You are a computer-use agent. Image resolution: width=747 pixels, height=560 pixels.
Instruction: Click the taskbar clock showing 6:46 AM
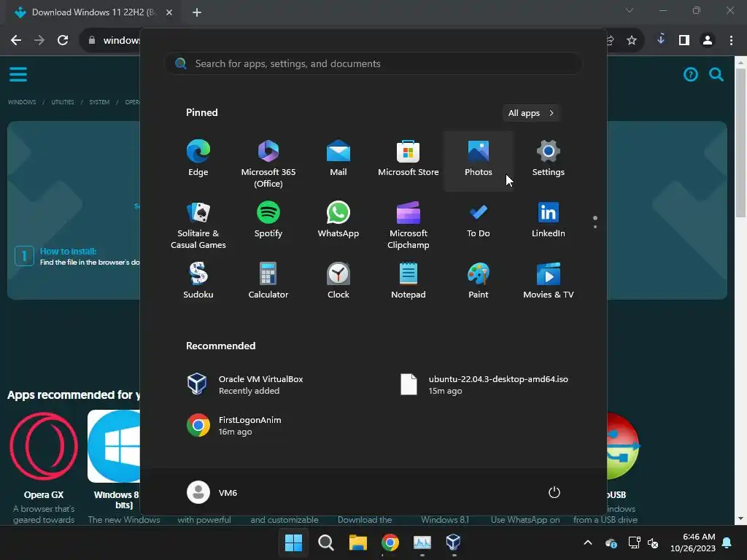pyautogui.click(x=693, y=542)
